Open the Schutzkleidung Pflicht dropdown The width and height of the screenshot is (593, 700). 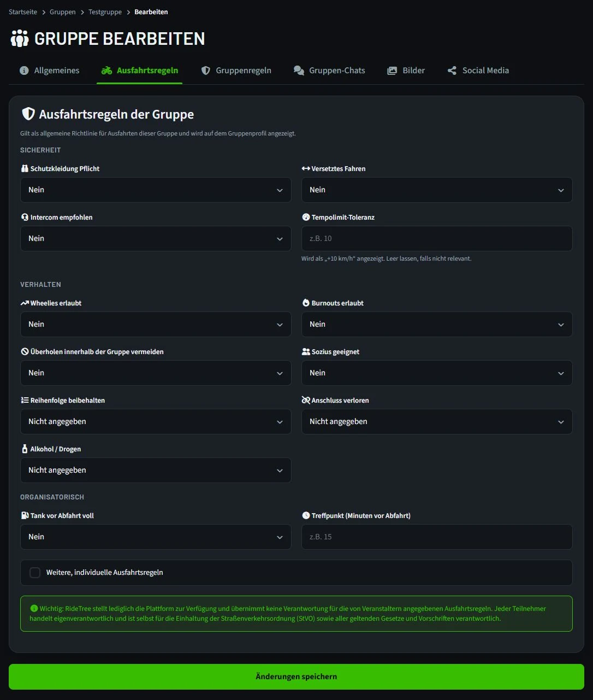(x=156, y=190)
